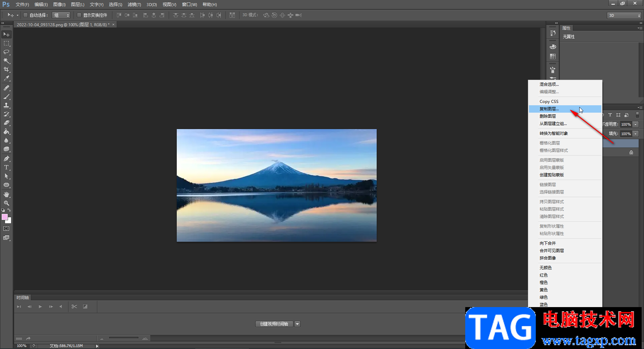Switch foreground and background colors

[x=9, y=210]
